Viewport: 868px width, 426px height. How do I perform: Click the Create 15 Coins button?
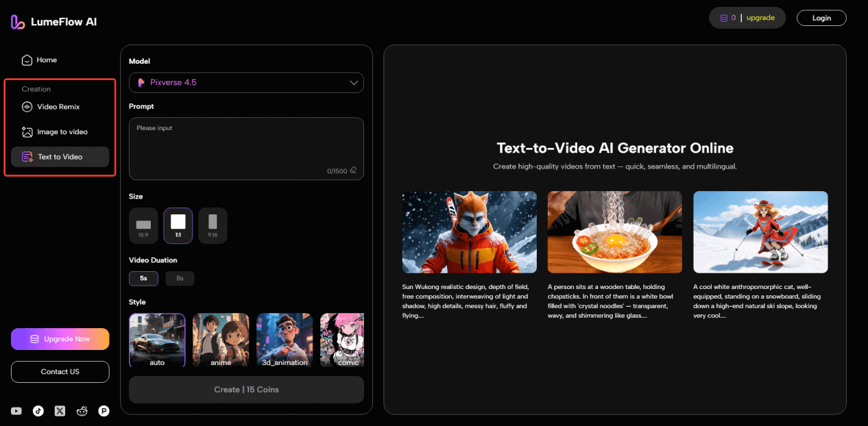pyautogui.click(x=246, y=390)
